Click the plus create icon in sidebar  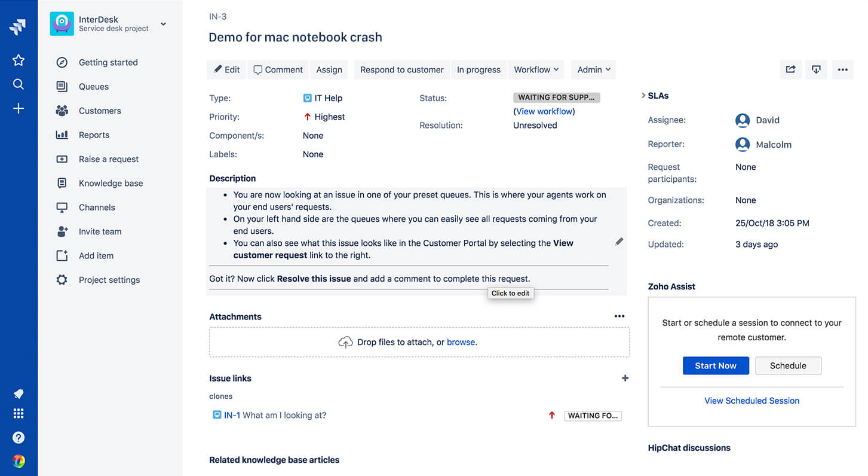(x=19, y=108)
